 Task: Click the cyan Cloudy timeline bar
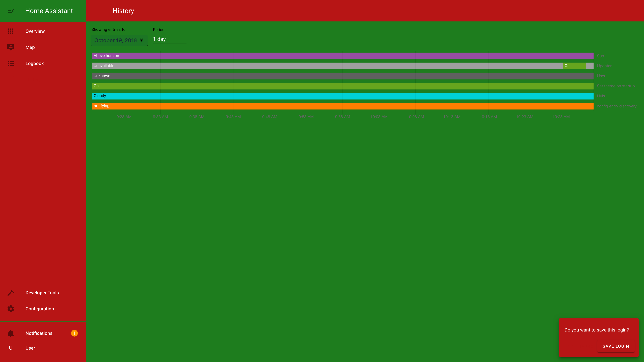[x=342, y=96]
